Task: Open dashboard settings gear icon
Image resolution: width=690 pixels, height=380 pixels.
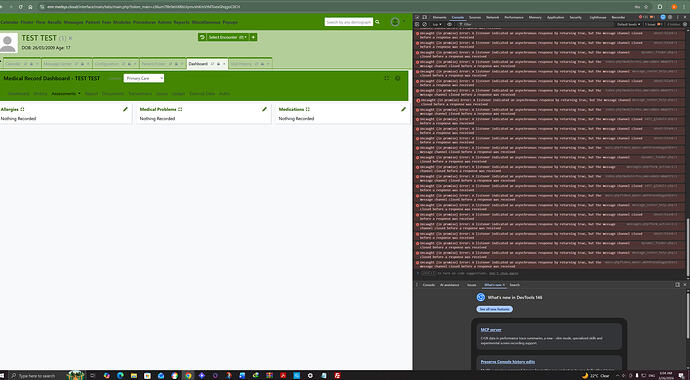Action: coord(398,78)
